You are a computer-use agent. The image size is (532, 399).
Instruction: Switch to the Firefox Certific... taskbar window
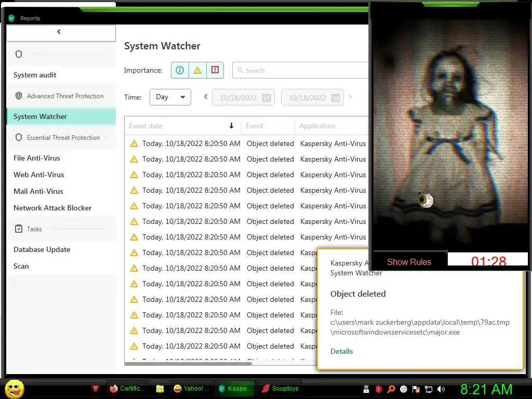pyautogui.click(x=127, y=389)
